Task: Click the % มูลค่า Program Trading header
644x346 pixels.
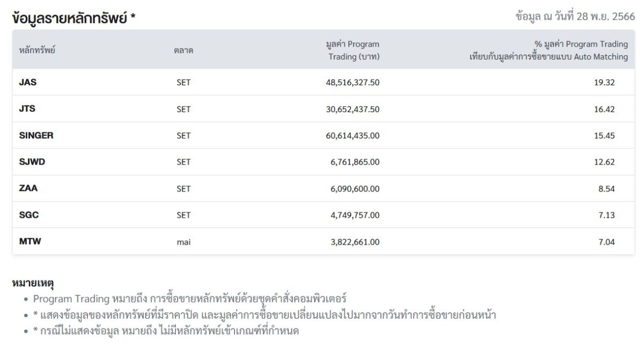Action: coord(548,50)
